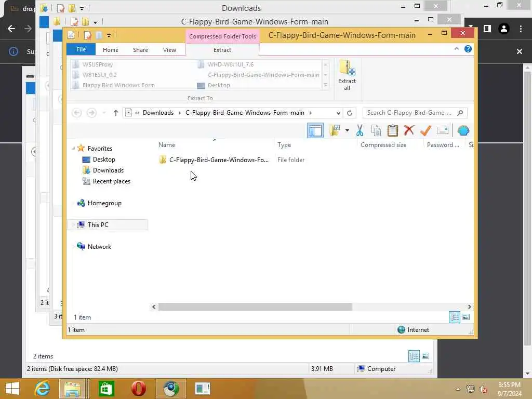The height and width of the screenshot is (399, 532).
Task: Click the volume speaker tray icon
Action: [483, 389]
